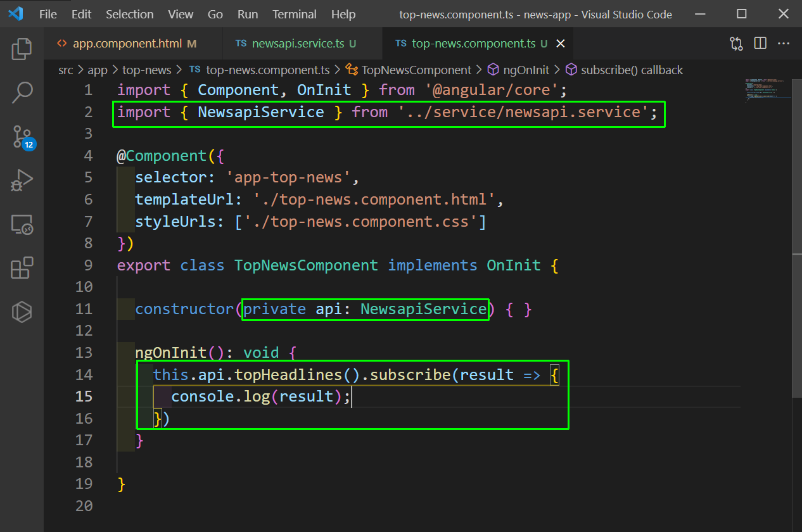This screenshot has height=532, width=802.
Task: Click line number 15 in the gutter
Action: pyautogui.click(x=84, y=396)
